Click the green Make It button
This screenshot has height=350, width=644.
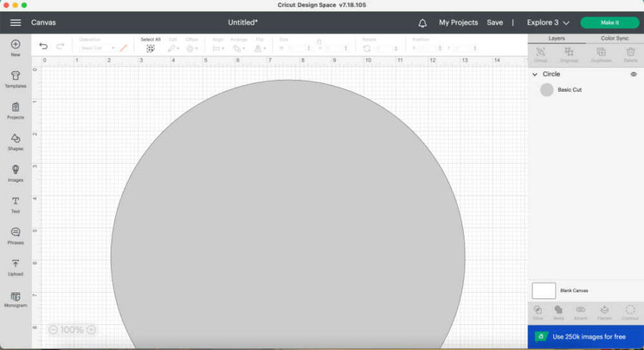point(610,23)
